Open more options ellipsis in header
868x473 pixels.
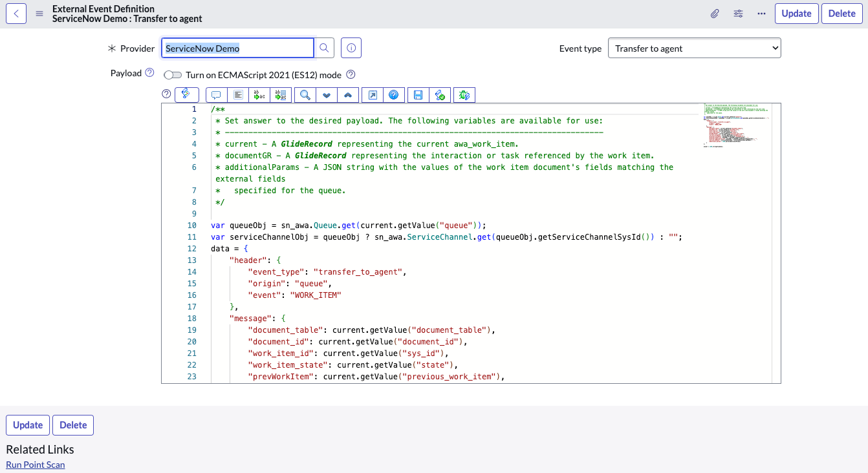761,14
